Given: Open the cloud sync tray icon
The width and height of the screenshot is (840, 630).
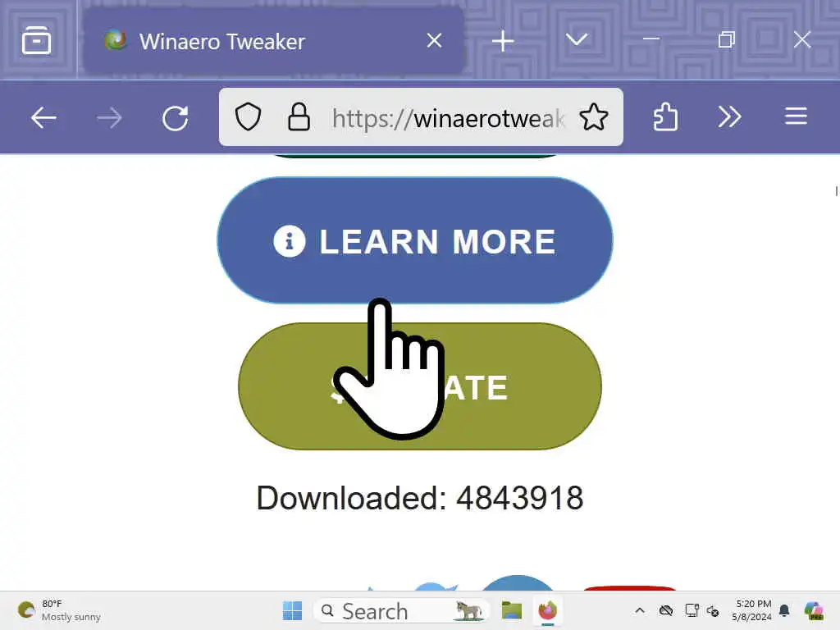Looking at the screenshot, I should (666, 610).
